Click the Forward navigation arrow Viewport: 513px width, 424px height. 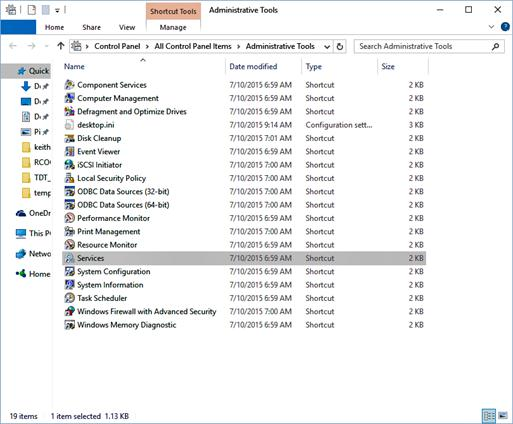coord(32,46)
